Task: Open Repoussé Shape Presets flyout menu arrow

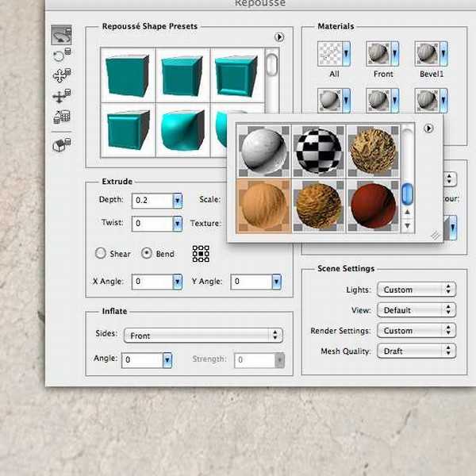Action: pos(279,36)
